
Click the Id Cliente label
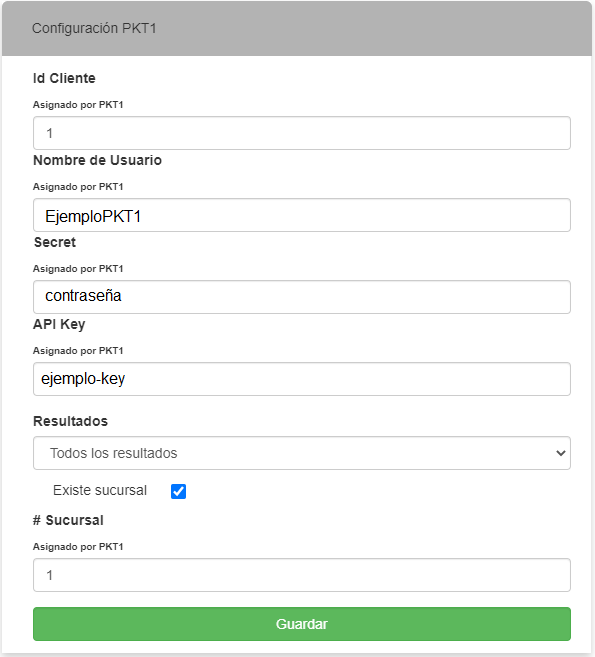point(64,78)
